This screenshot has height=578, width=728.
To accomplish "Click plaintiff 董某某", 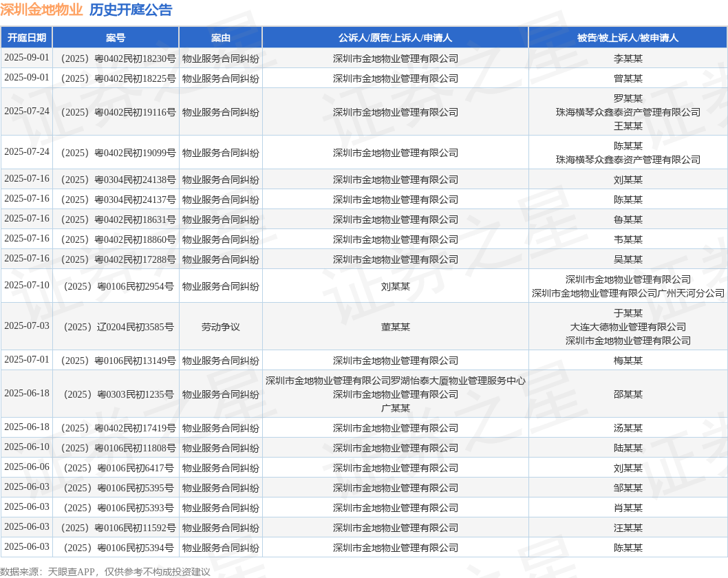I will (x=395, y=327).
